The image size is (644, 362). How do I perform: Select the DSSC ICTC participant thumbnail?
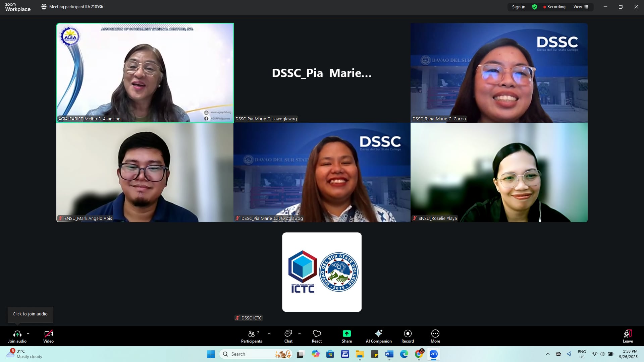322,272
